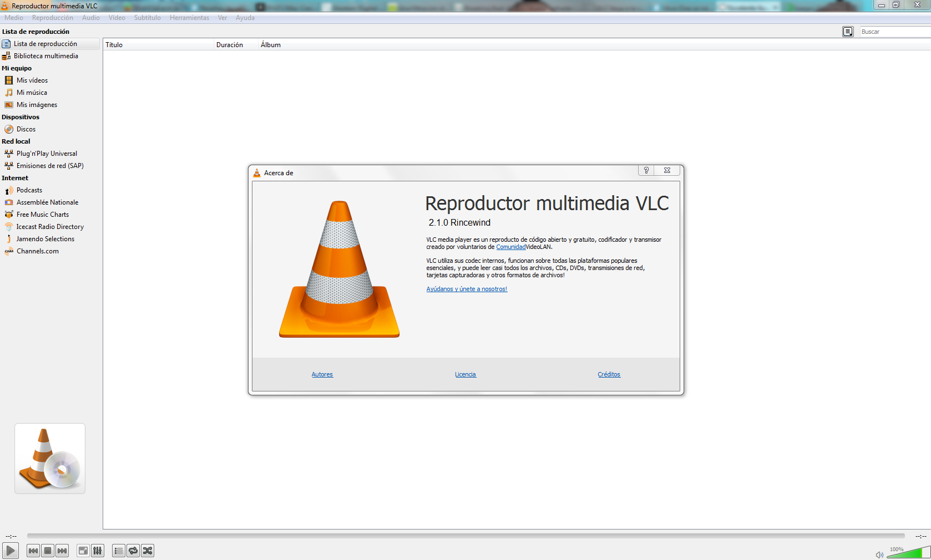The height and width of the screenshot is (560, 931).
Task: Follow the ComunidadVideoLAN link
Action: pos(511,247)
